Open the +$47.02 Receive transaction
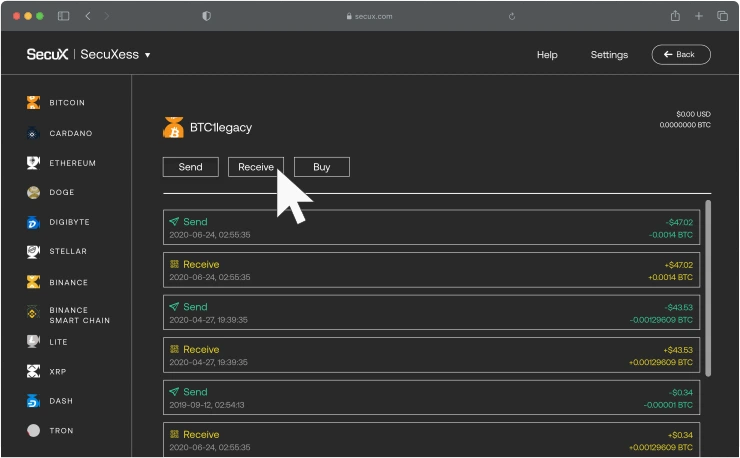This screenshot has width=740, height=458. coord(431,270)
